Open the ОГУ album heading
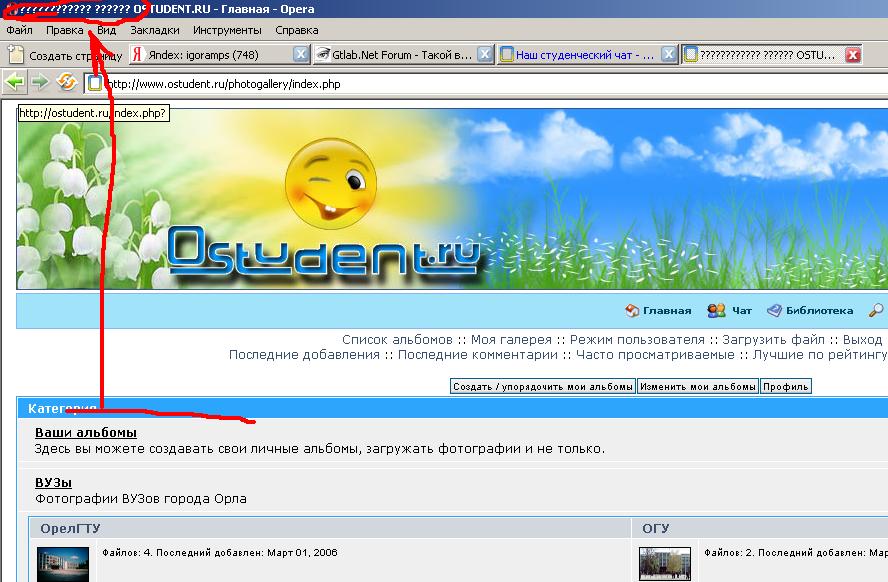 [656, 528]
